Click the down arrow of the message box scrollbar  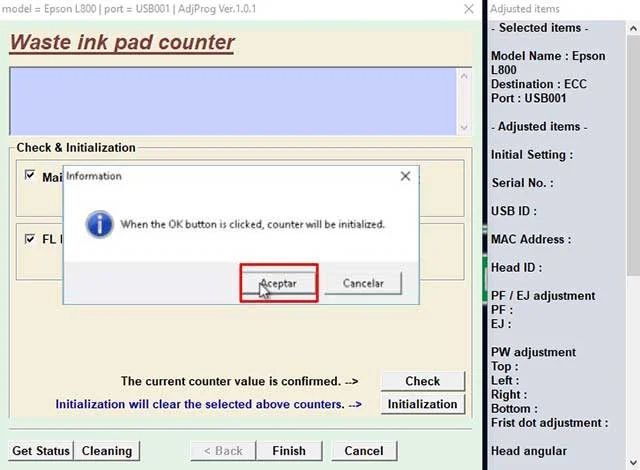463,127
